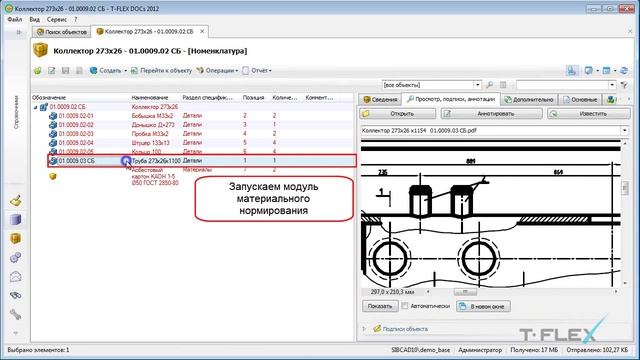Click Перейти к объекту toolbar button
Viewport: 640px width, 360px height.
pyautogui.click(x=161, y=71)
